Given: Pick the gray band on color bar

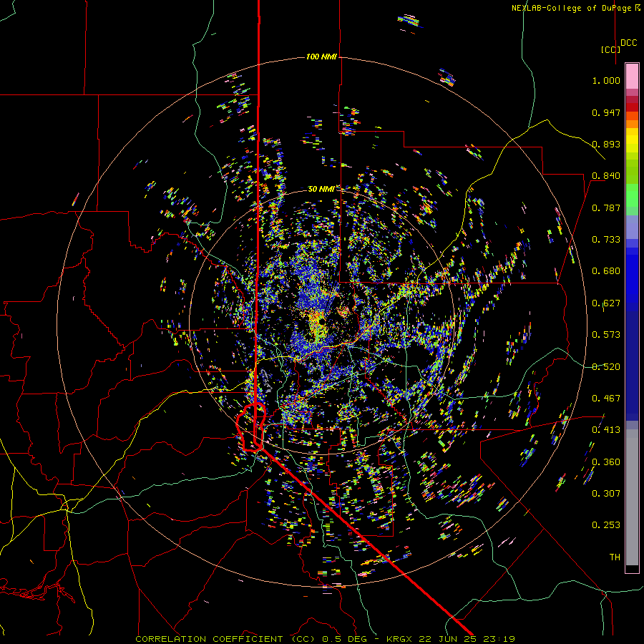Looking at the screenshot, I should click(632, 497).
